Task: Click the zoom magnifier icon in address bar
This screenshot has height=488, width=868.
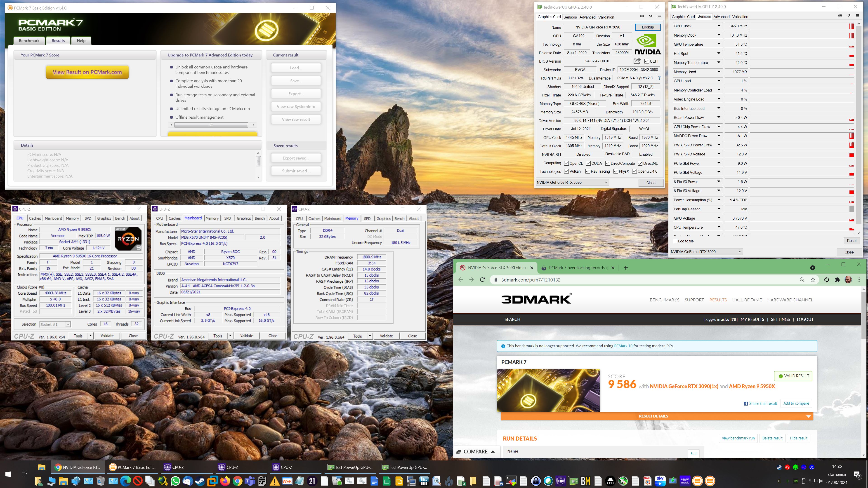Action: 802,279
